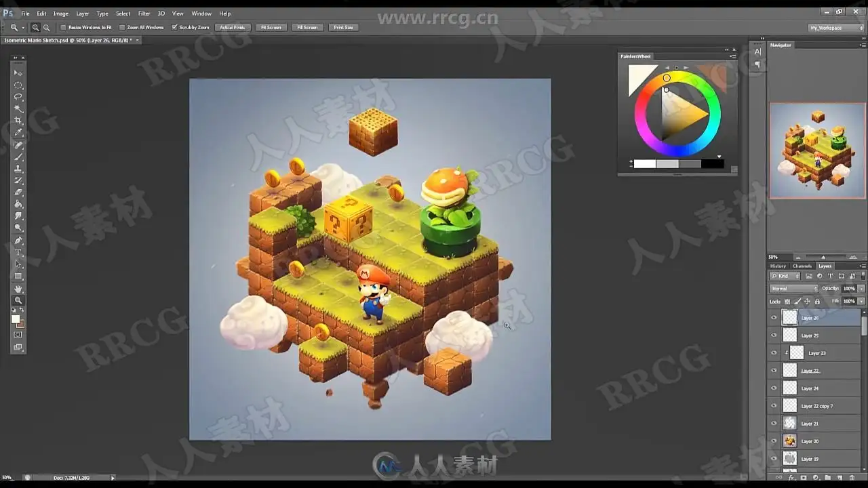This screenshot has height=488, width=868.
Task: Toggle visibility of Layer 20
Action: point(774,441)
